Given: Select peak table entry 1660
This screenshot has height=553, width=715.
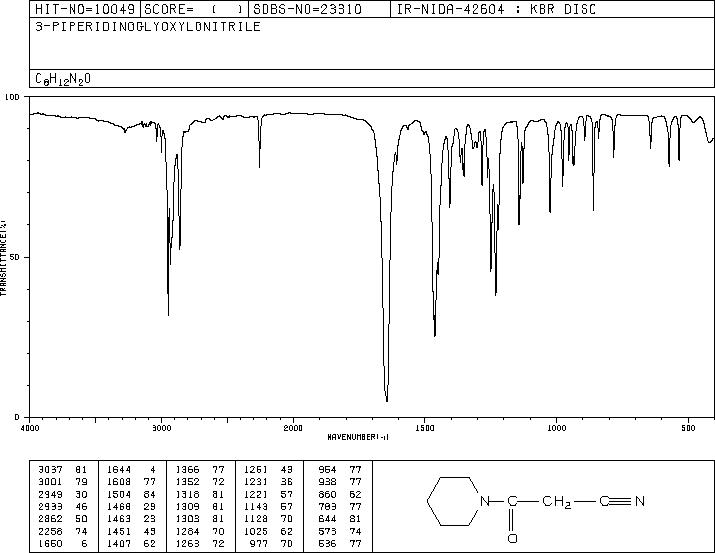Looking at the screenshot, I should 63,544.
